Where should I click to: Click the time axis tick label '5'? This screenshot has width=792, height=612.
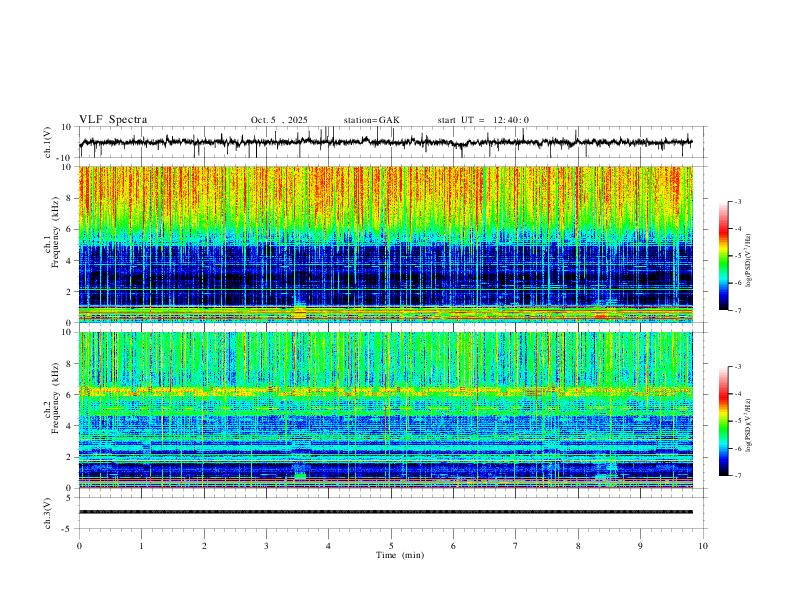point(391,546)
